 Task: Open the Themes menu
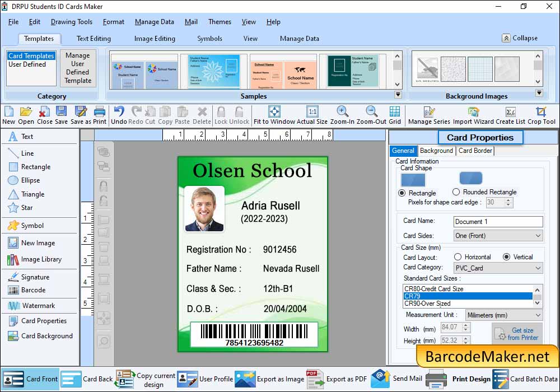coord(220,22)
